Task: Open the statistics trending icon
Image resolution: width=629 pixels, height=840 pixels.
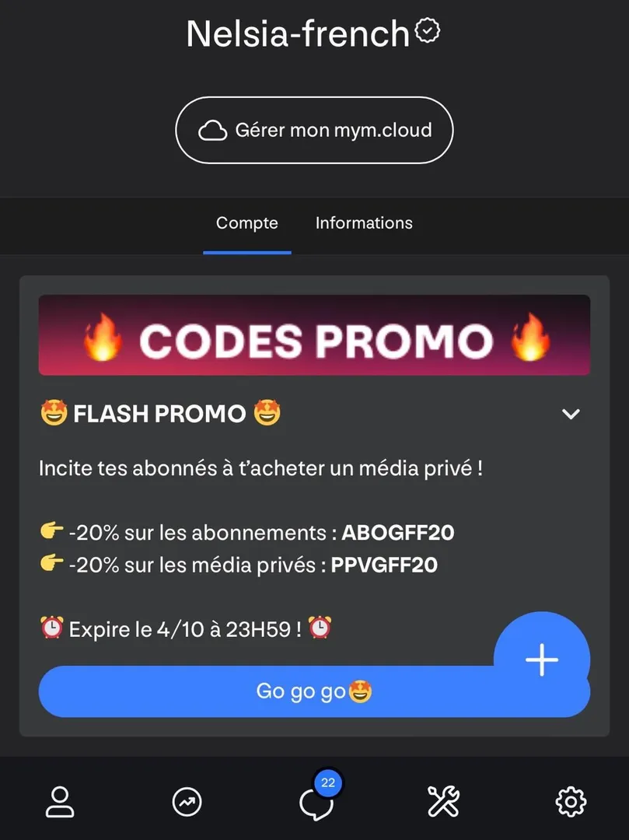Action: coord(187,802)
